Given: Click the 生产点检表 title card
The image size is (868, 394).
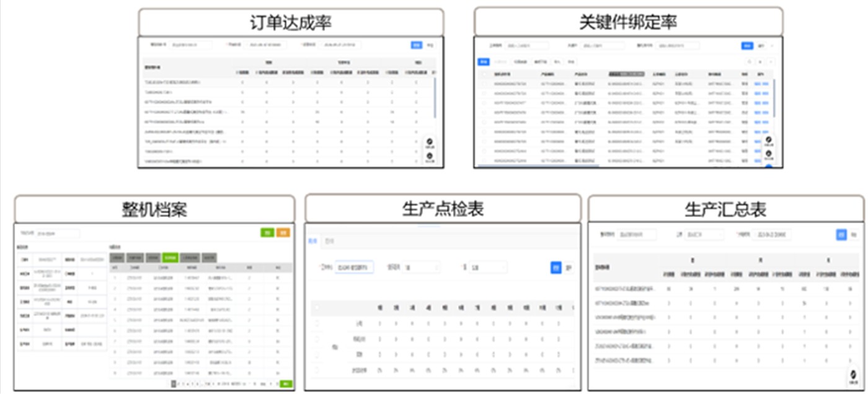Looking at the screenshot, I should click(443, 209).
